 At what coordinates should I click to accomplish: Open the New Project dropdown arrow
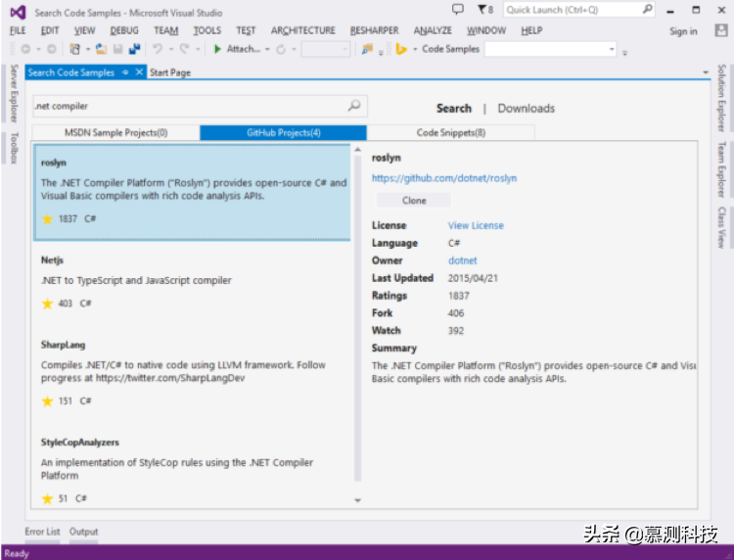coord(87,49)
